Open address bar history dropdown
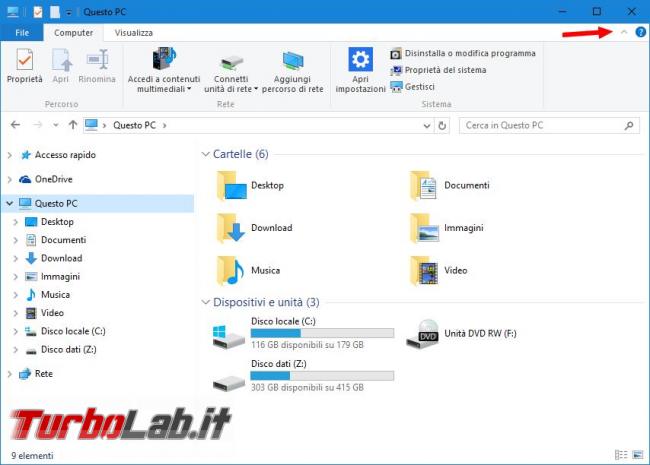 pyautogui.click(x=427, y=126)
